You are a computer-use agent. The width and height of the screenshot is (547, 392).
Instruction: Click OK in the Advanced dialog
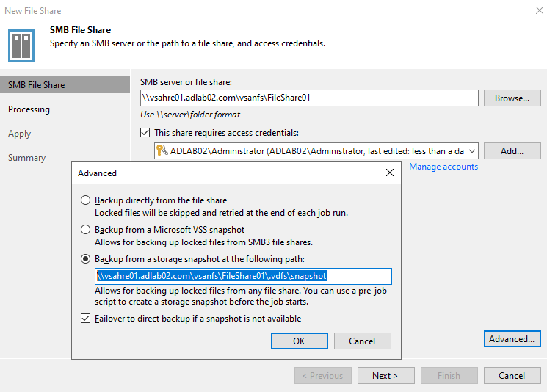(x=300, y=341)
